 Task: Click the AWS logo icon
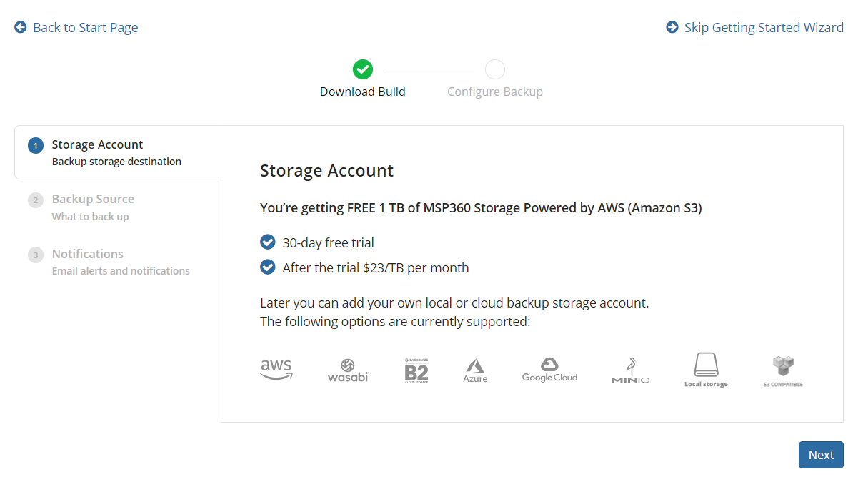click(276, 370)
